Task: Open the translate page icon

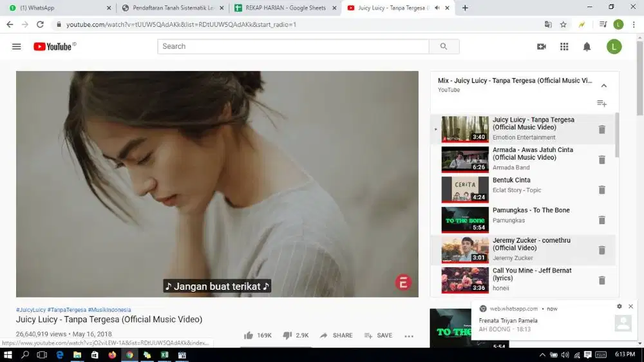Action: pos(548,24)
